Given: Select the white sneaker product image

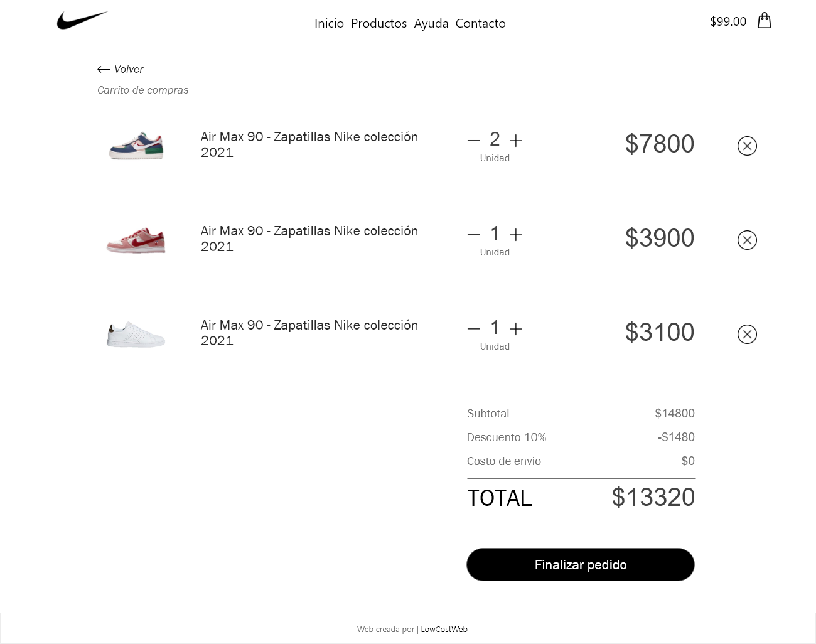Looking at the screenshot, I should (x=136, y=334).
